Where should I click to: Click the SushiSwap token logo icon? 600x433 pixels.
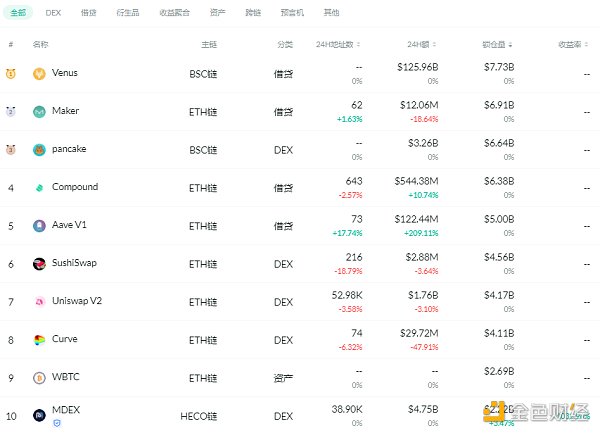tap(39, 264)
